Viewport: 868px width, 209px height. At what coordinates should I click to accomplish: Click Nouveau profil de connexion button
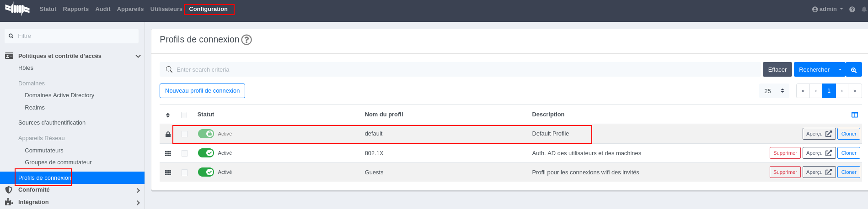coord(202,91)
